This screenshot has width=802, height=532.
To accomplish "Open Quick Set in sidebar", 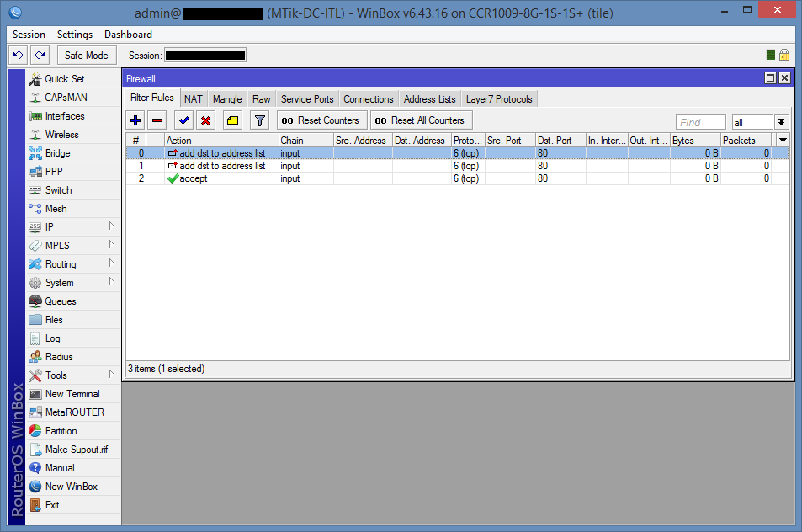I will [x=73, y=79].
